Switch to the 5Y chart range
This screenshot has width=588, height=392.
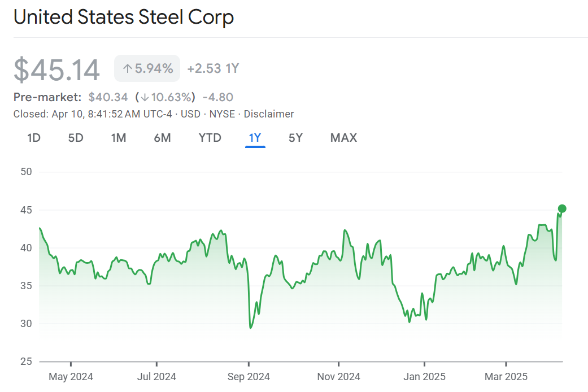pos(295,138)
